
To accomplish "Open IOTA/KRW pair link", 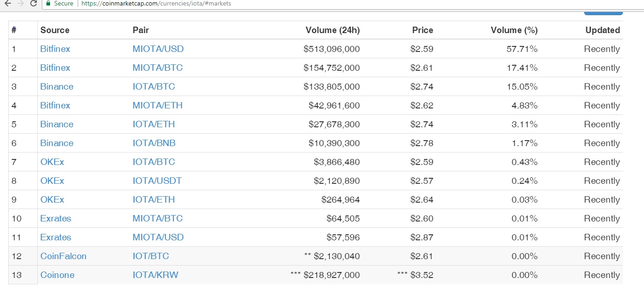I will (x=155, y=275).
